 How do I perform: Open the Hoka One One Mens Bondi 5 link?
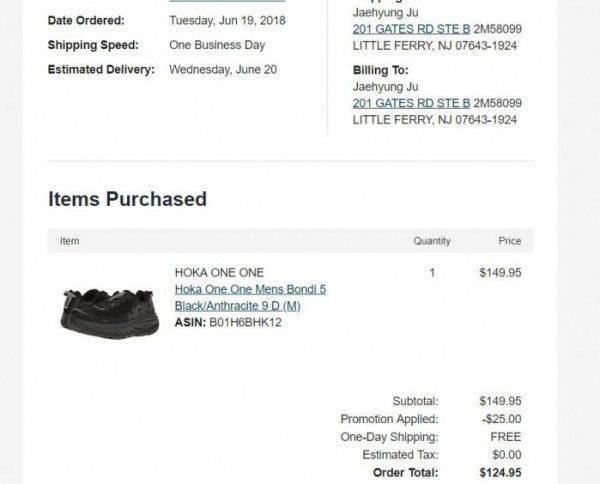point(250,289)
